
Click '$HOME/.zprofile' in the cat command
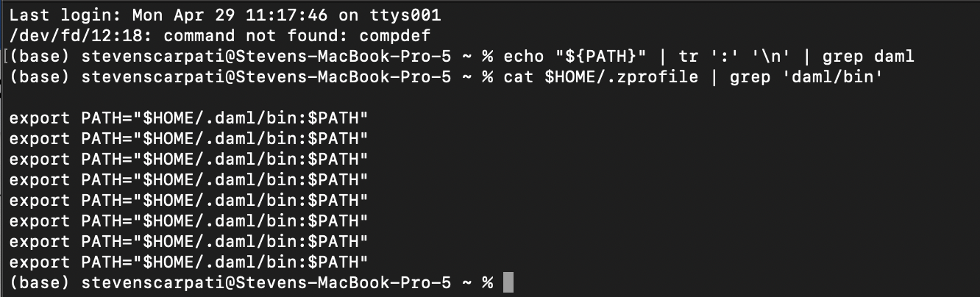[x=621, y=76]
